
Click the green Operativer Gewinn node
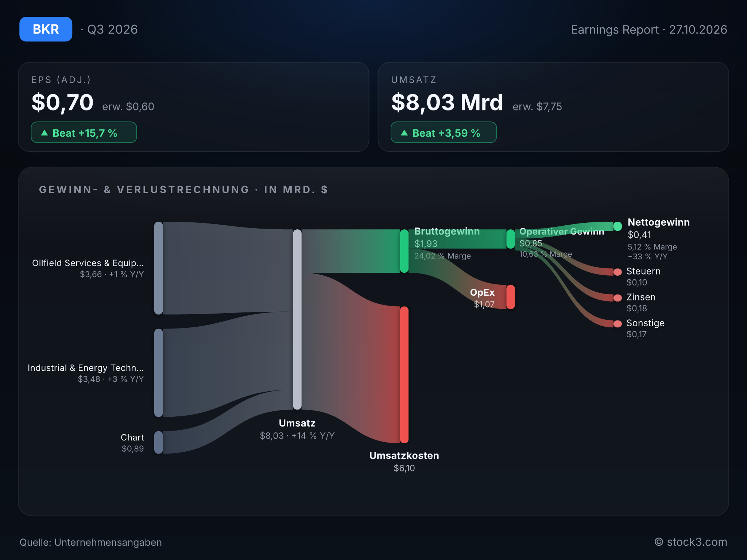coord(511,239)
